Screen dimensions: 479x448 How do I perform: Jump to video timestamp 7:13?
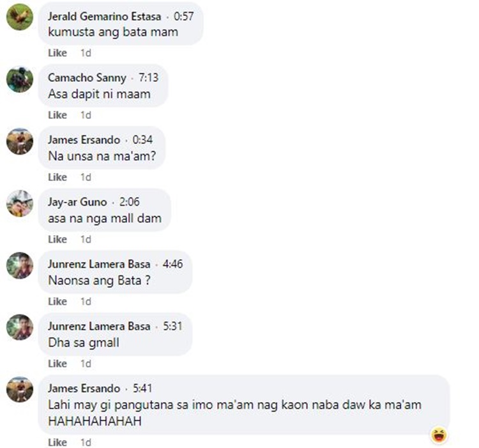click(148, 77)
